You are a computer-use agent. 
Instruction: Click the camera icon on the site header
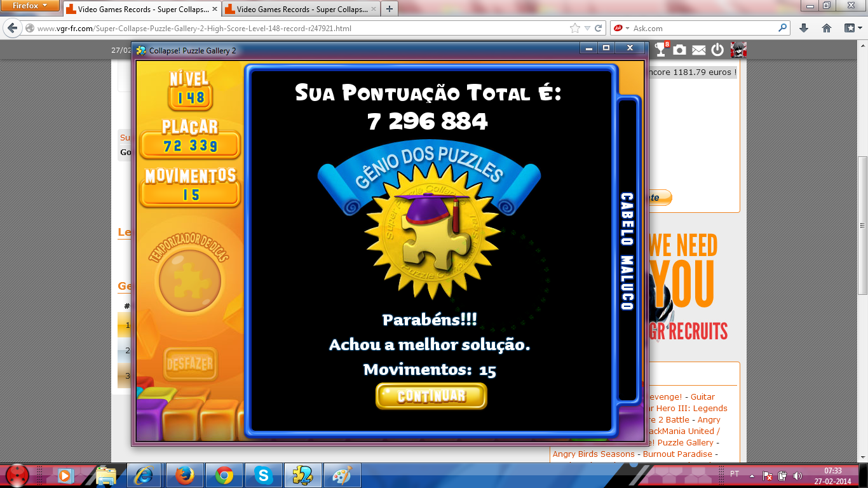(680, 50)
